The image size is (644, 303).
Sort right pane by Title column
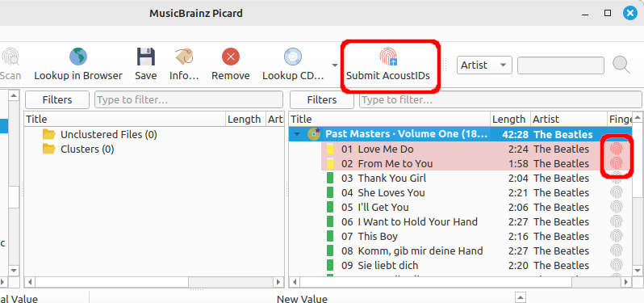tap(390, 120)
